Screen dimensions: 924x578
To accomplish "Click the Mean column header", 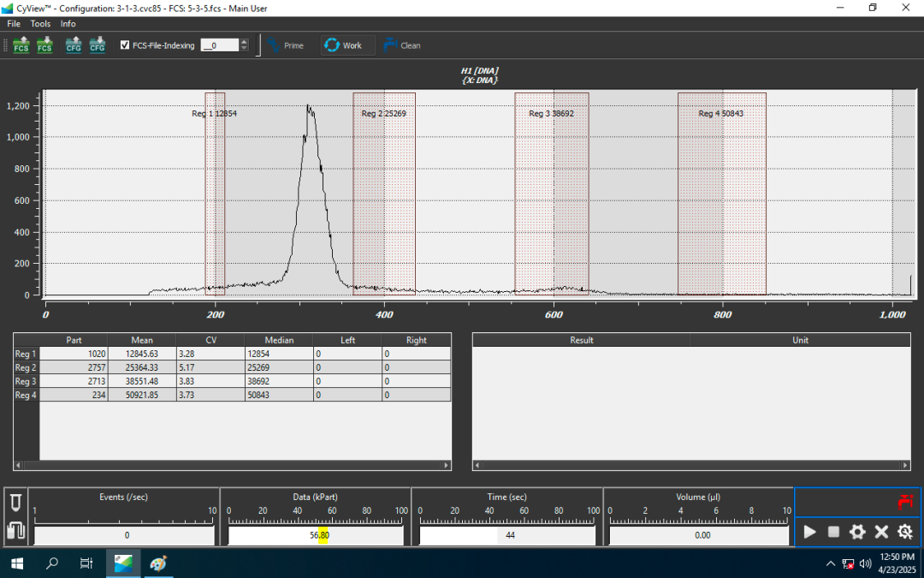I will tap(142, 340).
